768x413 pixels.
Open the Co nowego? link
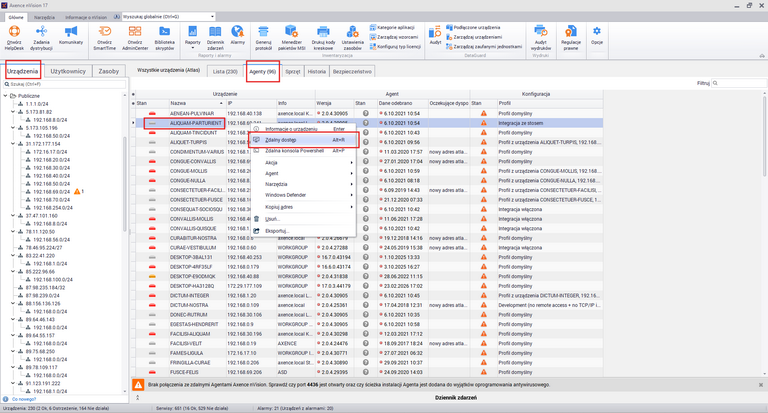pos(24,399)
